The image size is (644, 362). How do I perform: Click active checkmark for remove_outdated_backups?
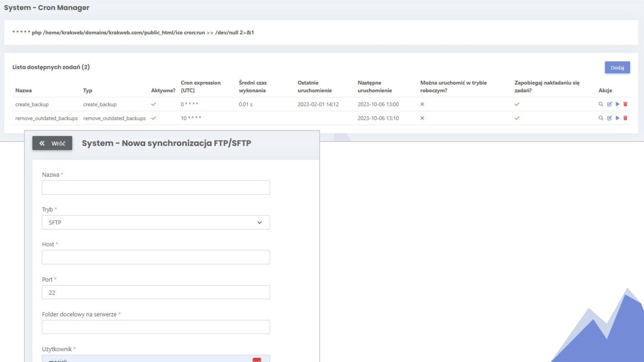(154, 118)
